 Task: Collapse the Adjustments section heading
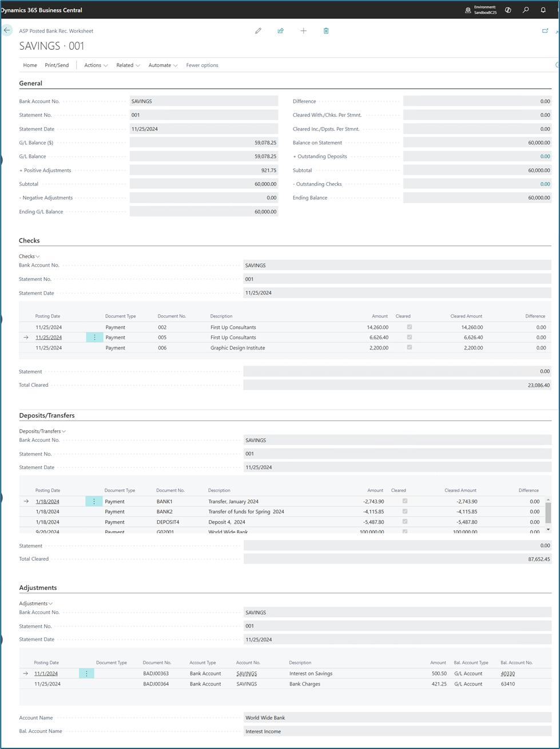(38, 588)
